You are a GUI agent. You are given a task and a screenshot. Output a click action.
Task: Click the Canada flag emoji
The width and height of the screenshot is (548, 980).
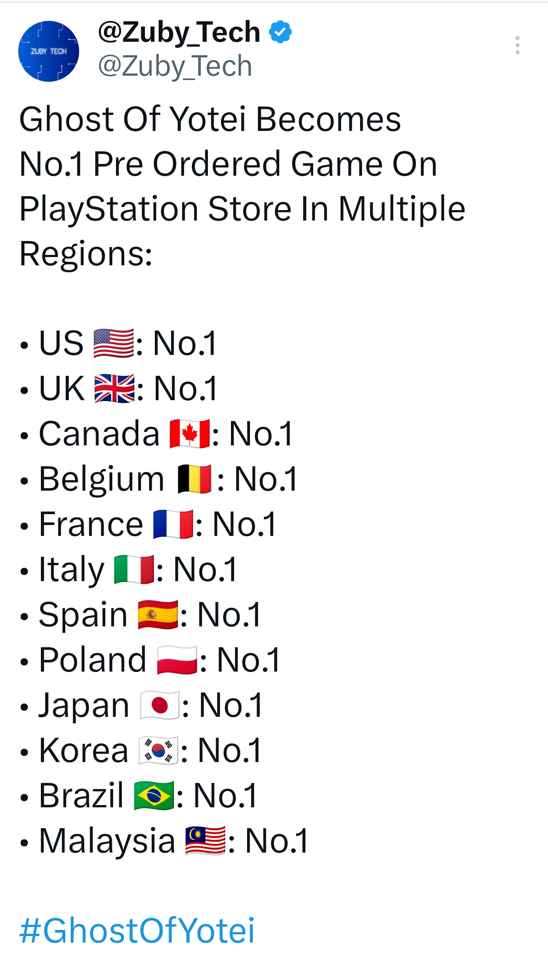pos(190,434)
